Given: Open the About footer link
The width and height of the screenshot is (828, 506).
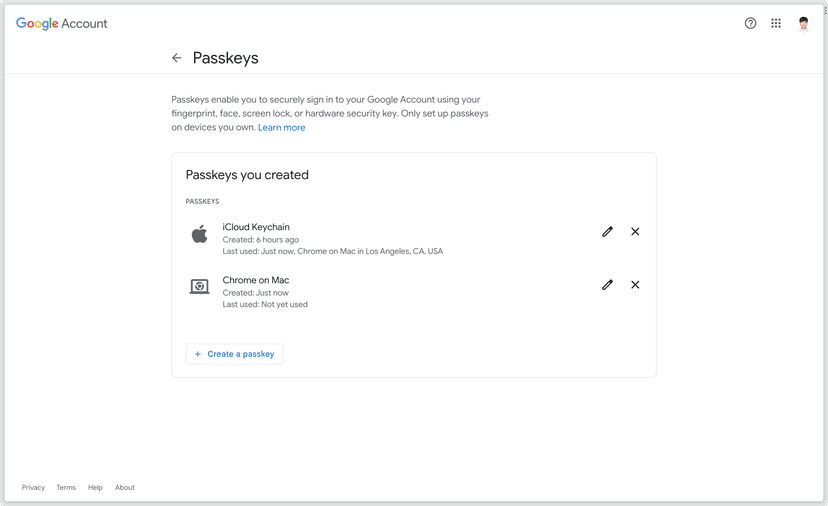Looking at the screenshot, I should (125, 488).
